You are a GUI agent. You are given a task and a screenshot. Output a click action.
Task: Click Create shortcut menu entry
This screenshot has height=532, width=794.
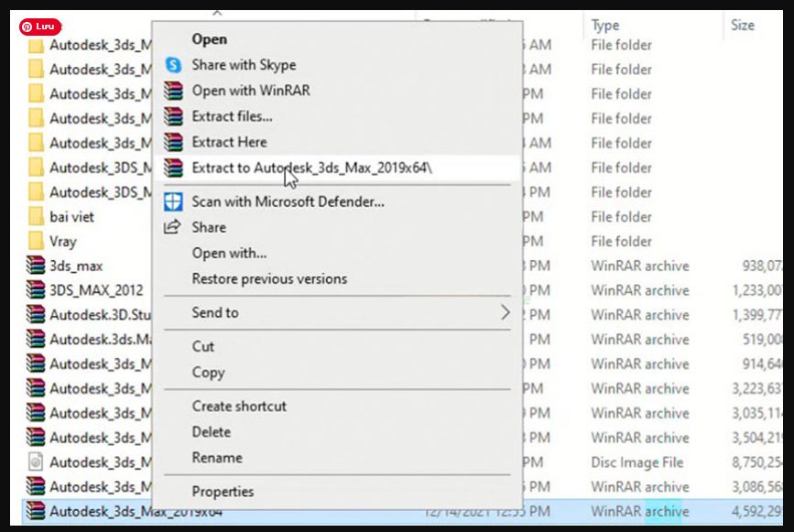(x=239, y=407)
